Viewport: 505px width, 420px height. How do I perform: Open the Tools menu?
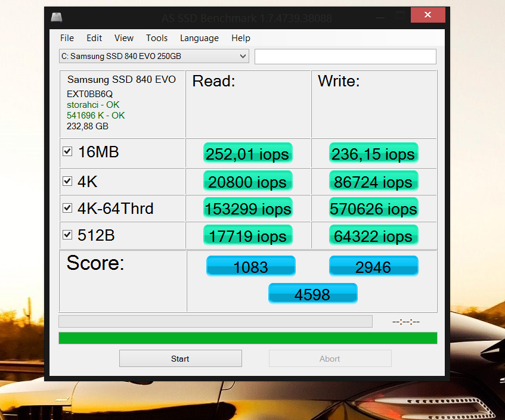click(157, 38)
